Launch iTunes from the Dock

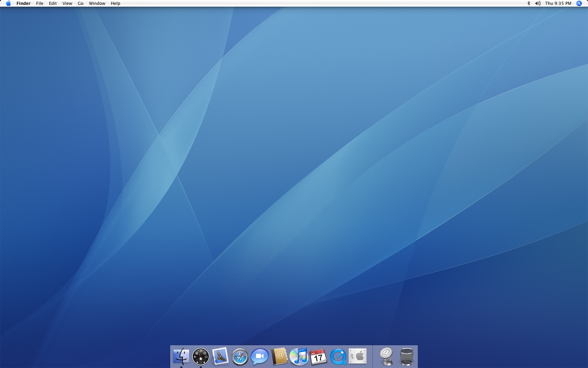[299, 356]
